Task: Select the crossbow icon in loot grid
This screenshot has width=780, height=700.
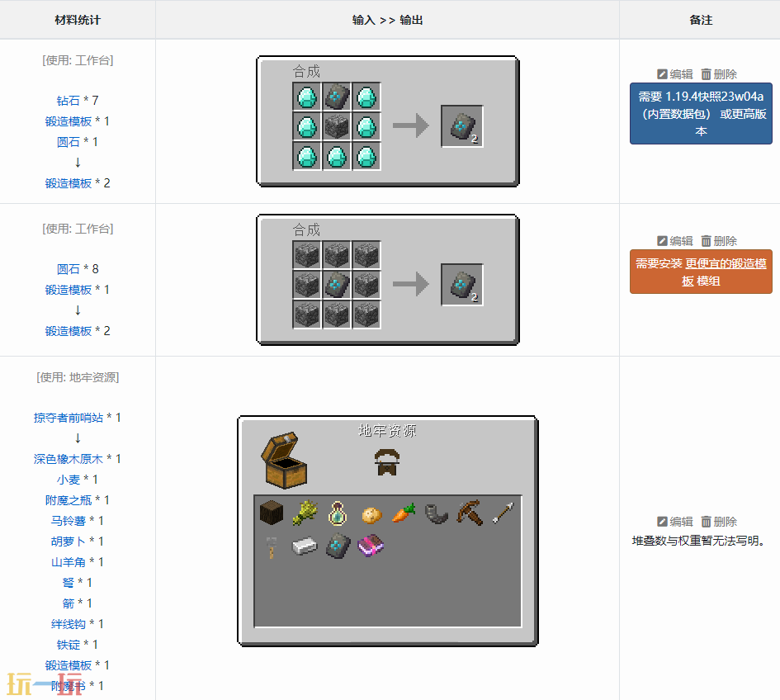Action: pyautogui.click(x=470, y=513)
